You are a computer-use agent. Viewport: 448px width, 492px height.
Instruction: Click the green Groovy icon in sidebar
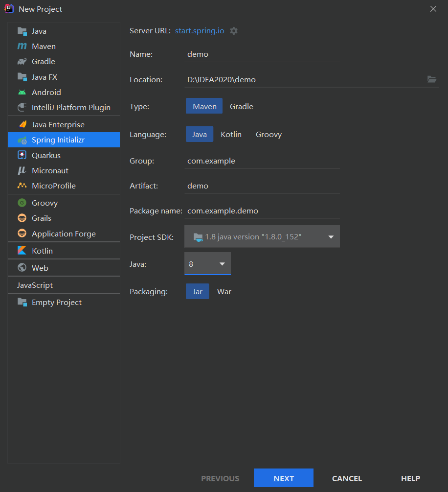(22, 203)
